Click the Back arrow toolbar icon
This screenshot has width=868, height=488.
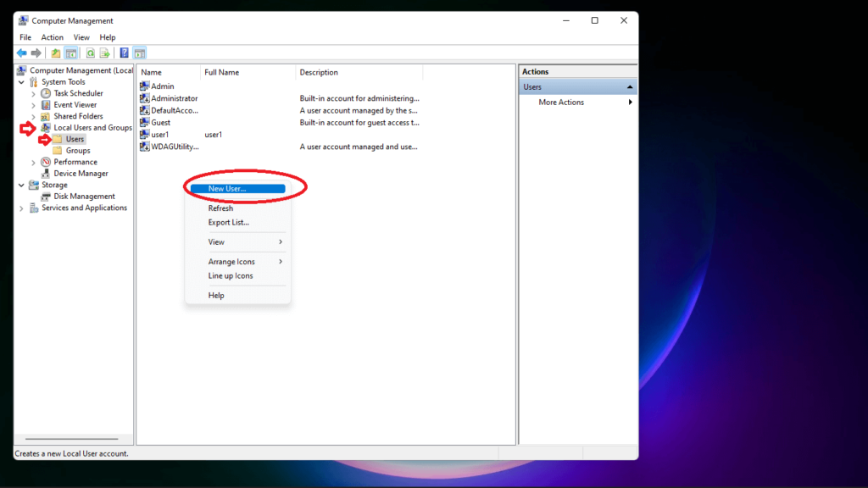click(21, 53)
